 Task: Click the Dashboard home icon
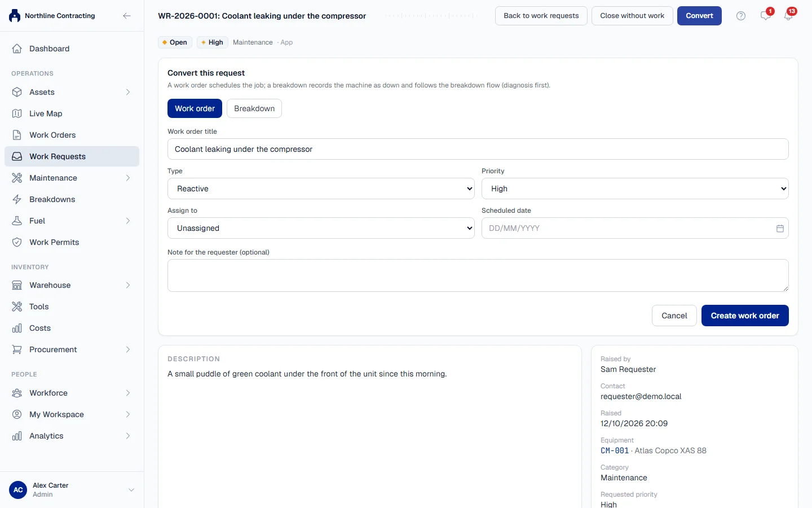17,49
